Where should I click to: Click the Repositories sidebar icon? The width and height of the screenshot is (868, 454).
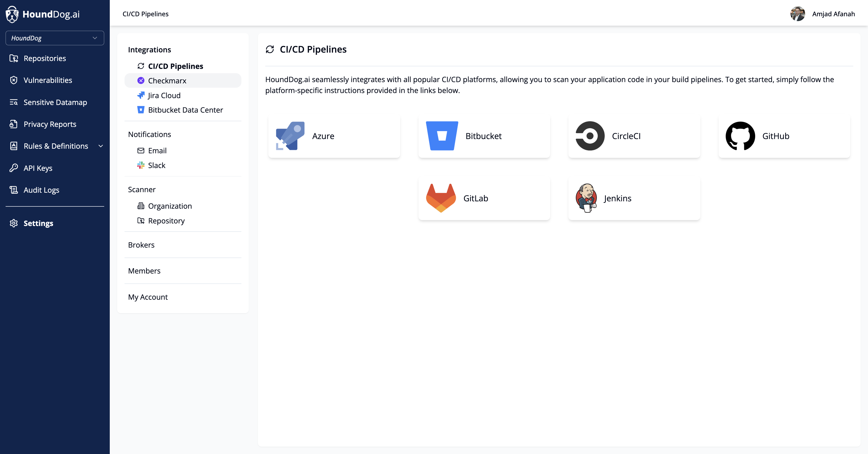coord(13,58)
